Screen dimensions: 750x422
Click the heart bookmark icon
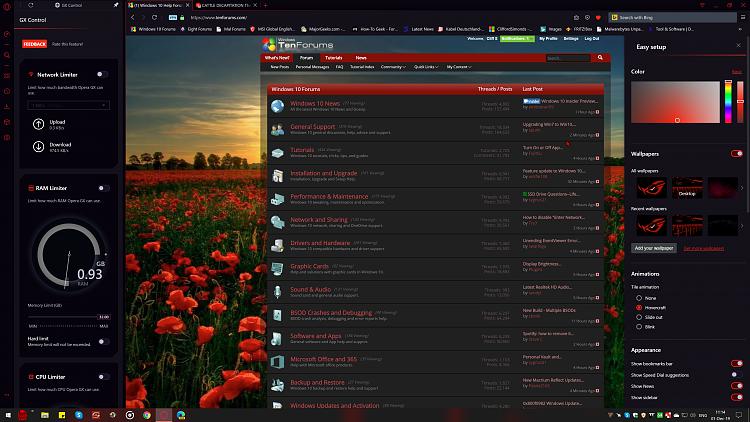tap(598, 17)
